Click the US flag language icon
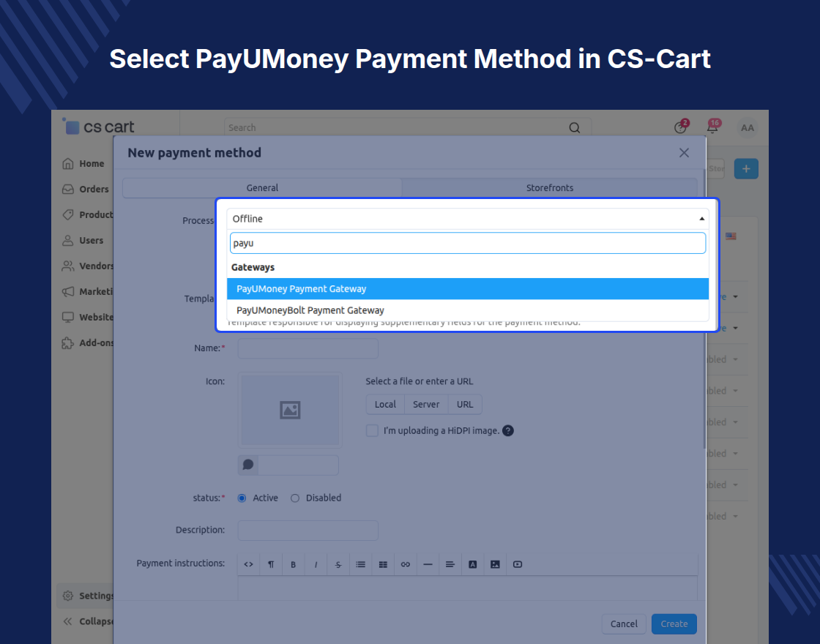Viewport: 820px width, 644px height. [x=731, y=236]
